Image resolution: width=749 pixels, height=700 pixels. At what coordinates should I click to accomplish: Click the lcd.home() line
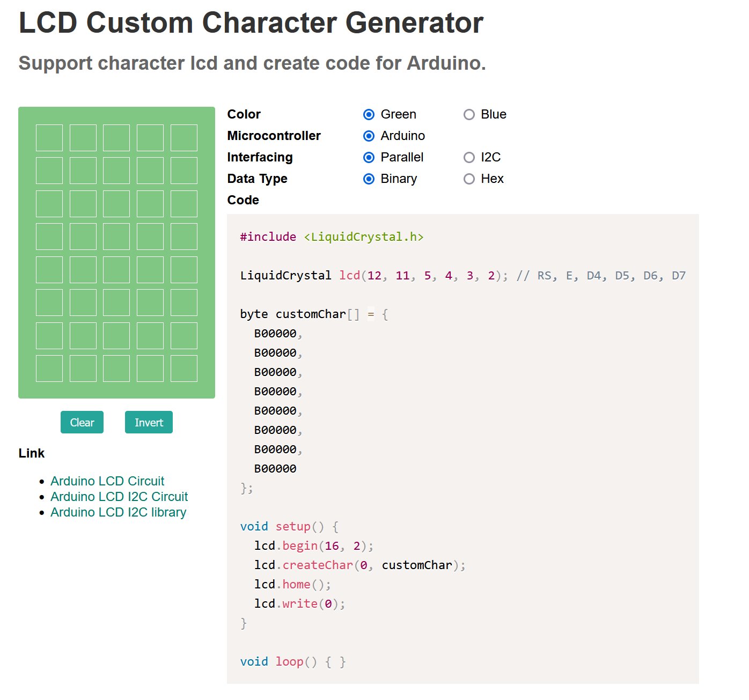pos(292,585)
